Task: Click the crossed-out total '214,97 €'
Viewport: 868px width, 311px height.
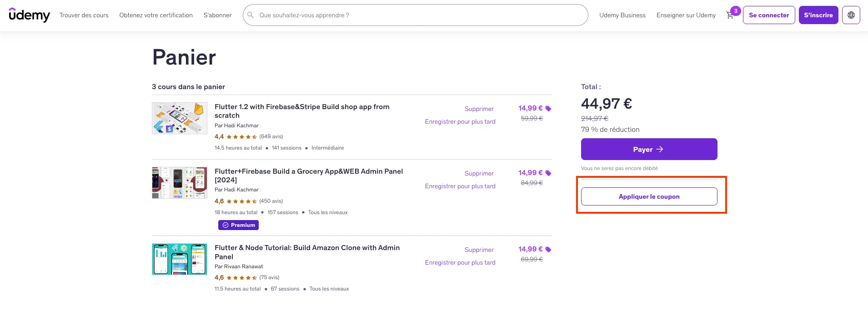Action: pyautogui.click(x=595, y=119)
